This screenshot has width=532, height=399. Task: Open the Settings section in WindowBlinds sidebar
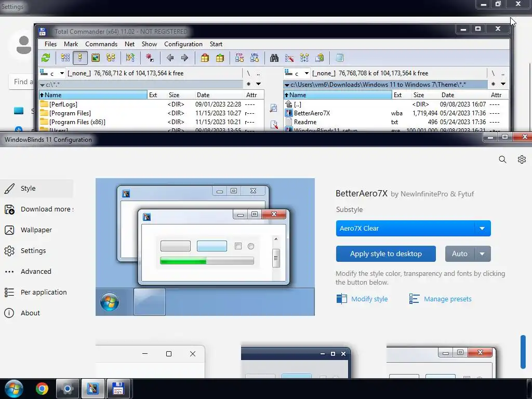click(36, 251)
